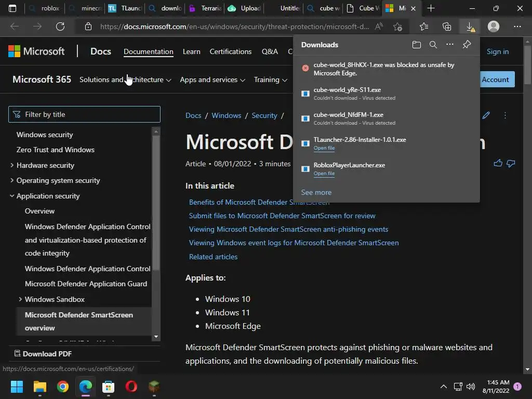532x399 pixels.
Task: Open the tab actions menu icon
Action: (12, 8)
